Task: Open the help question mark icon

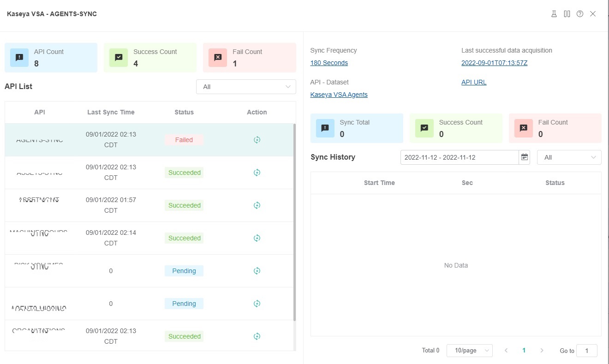Action: point(580,14)
